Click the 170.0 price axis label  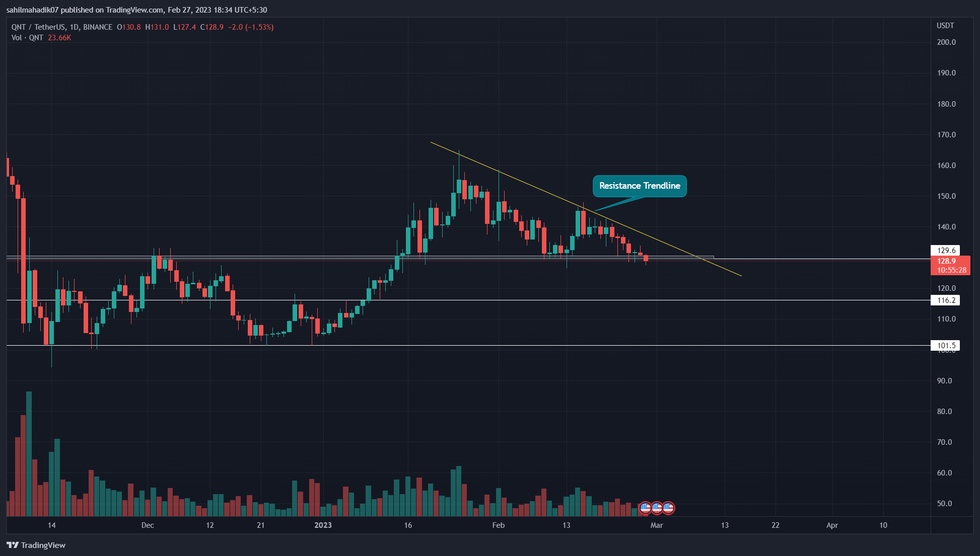tap(946, 135)
